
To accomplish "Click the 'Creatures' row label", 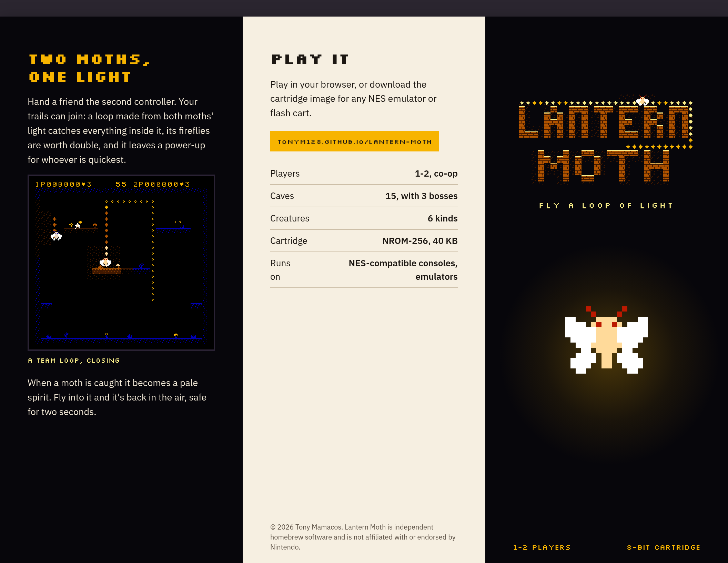I will pyautogui.click(x=290, y=218).
